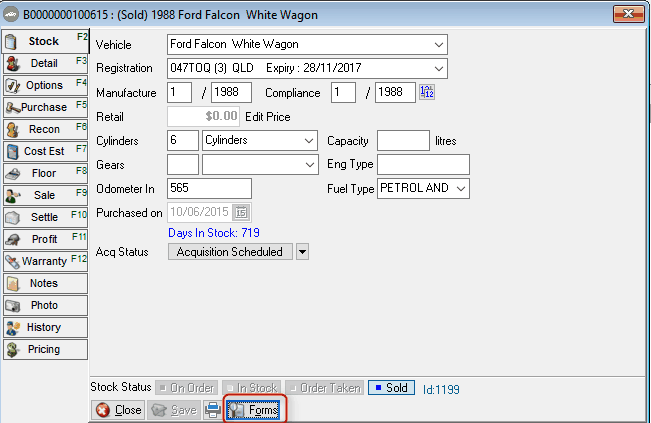Open the Purchased on calendar picker
Viewport: 651px width, 423px height.
[241, 213]
